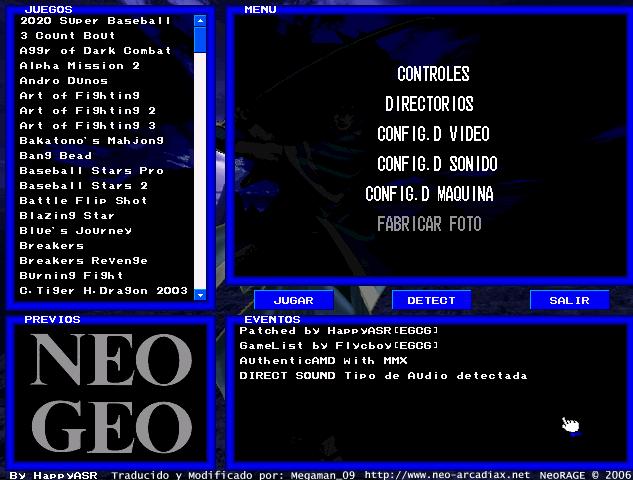Click the DETECT button
The image size is (633, 480).
coord(431,300)
